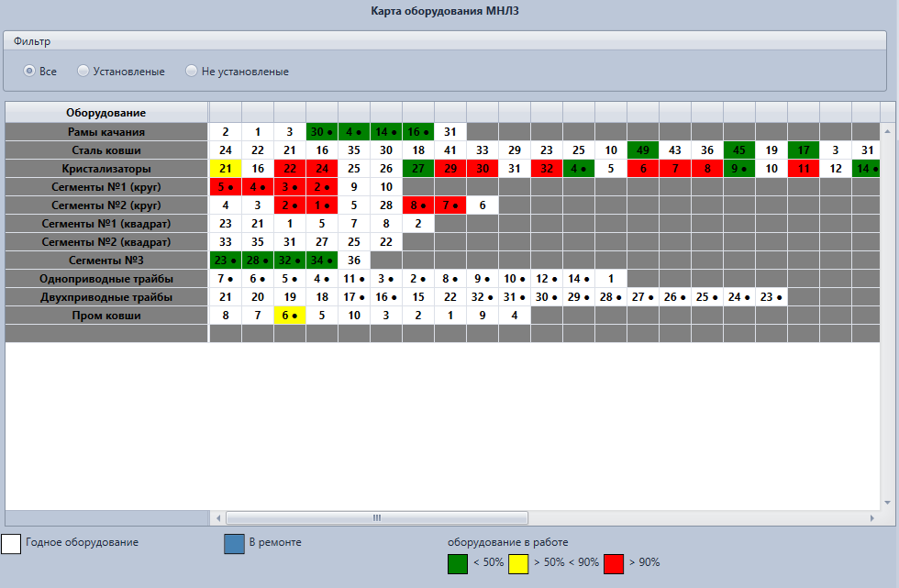This screenshot has width=899, height=588.
Task: Choose the "Не установленые" radio button
Action: pyautogui.click(x=192, y=71)
